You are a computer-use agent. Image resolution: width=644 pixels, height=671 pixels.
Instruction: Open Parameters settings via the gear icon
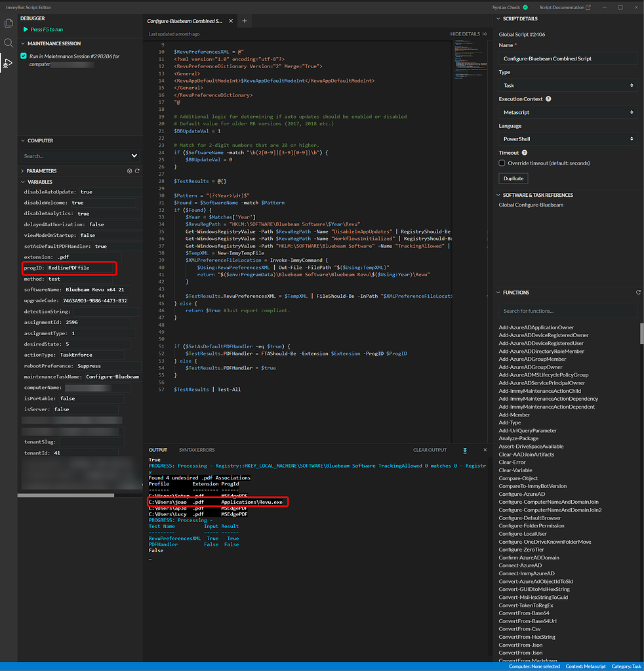[129, 171]
